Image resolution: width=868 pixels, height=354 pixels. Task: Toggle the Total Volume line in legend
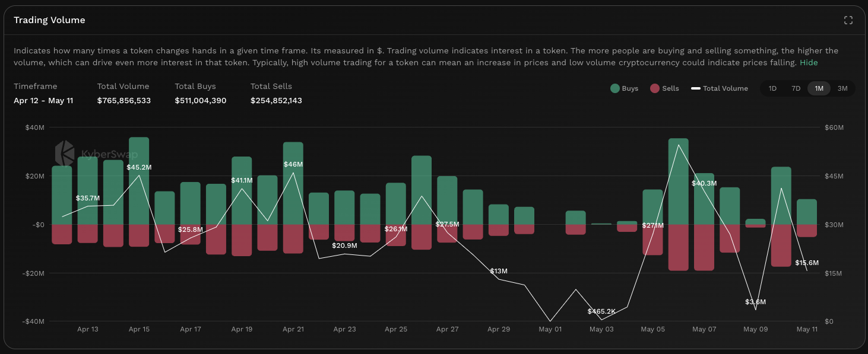pyautogui.click(x=719, y=88)
